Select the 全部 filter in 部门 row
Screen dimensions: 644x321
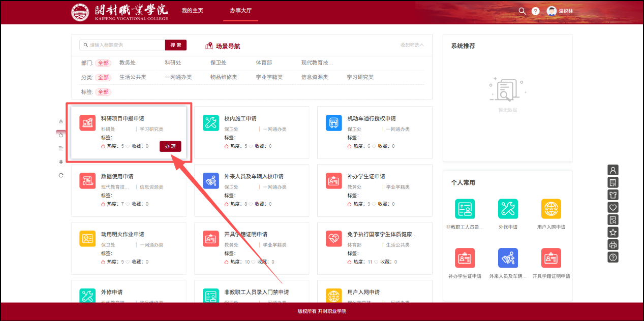[x=103, y=63]
